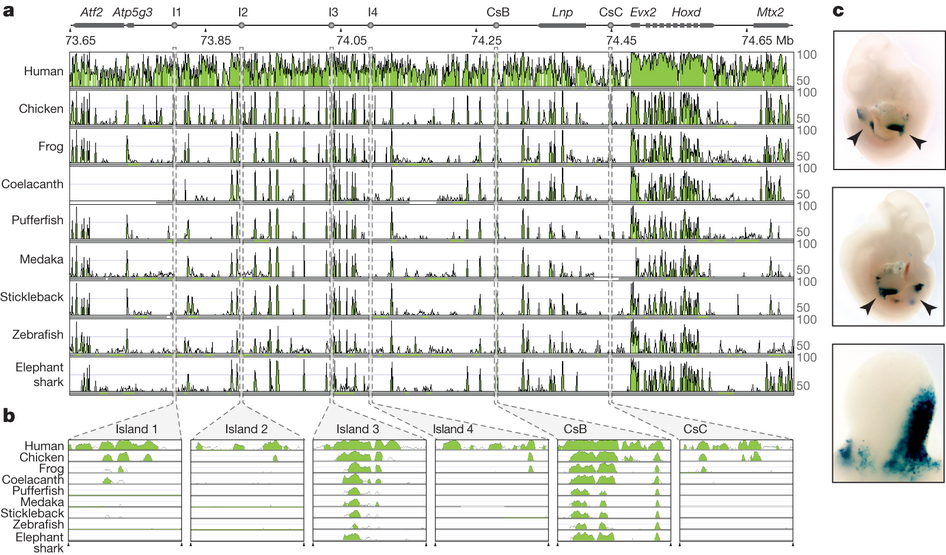Click the Island 4 panel title
This screenshot has width=946, height=555.
[x=453, y=429]
